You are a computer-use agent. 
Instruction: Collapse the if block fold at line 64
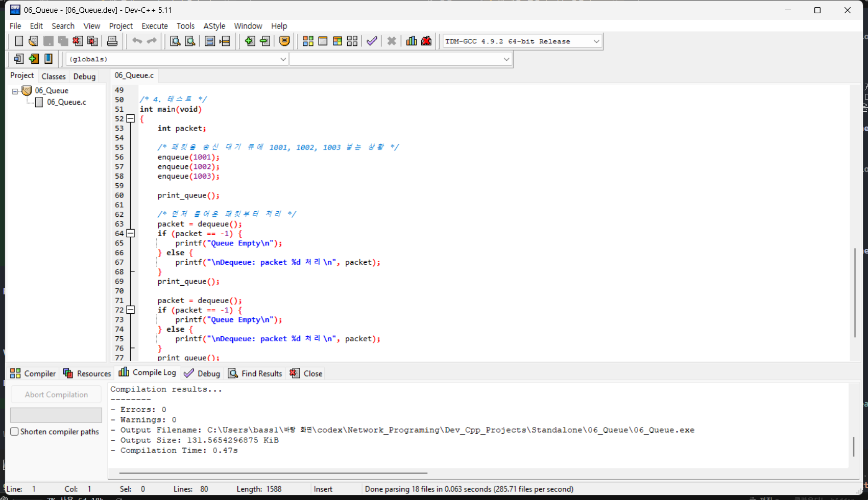[x=131, y=233]
